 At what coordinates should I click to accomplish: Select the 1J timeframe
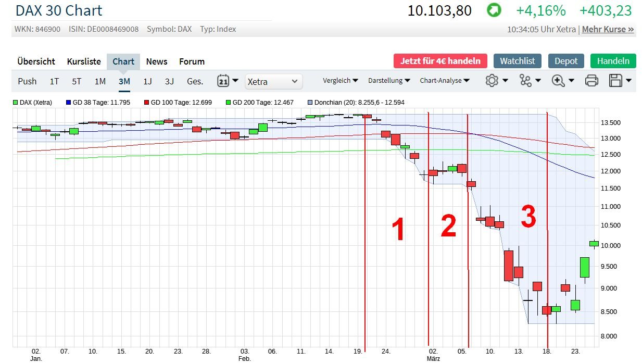pyautogui.click(x=147, y=81)
